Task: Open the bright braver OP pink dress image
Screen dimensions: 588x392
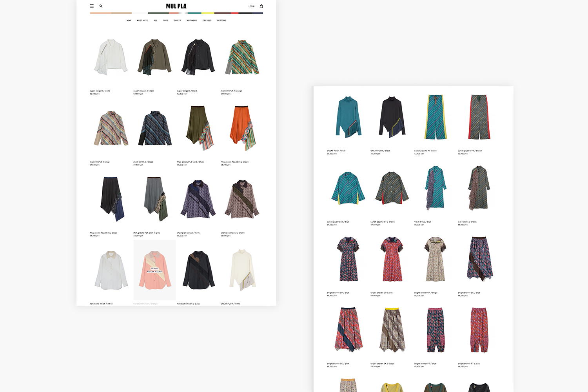Action: coord(392,259)
